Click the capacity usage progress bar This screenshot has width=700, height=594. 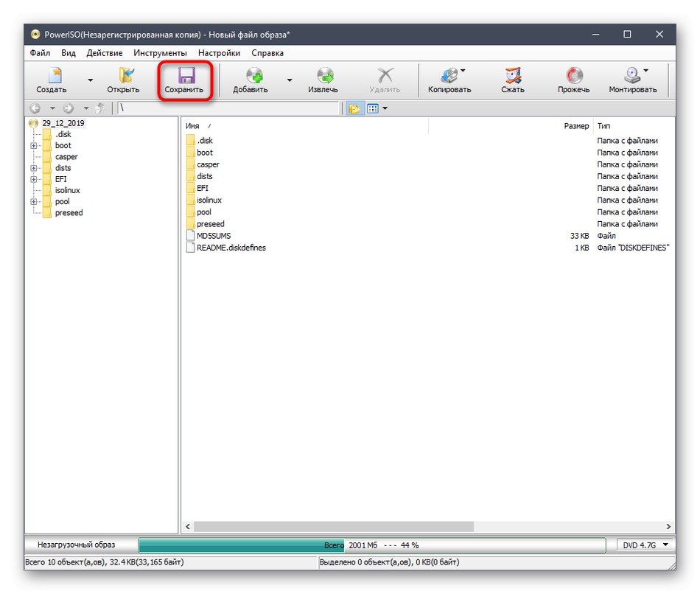coord(372,545)
